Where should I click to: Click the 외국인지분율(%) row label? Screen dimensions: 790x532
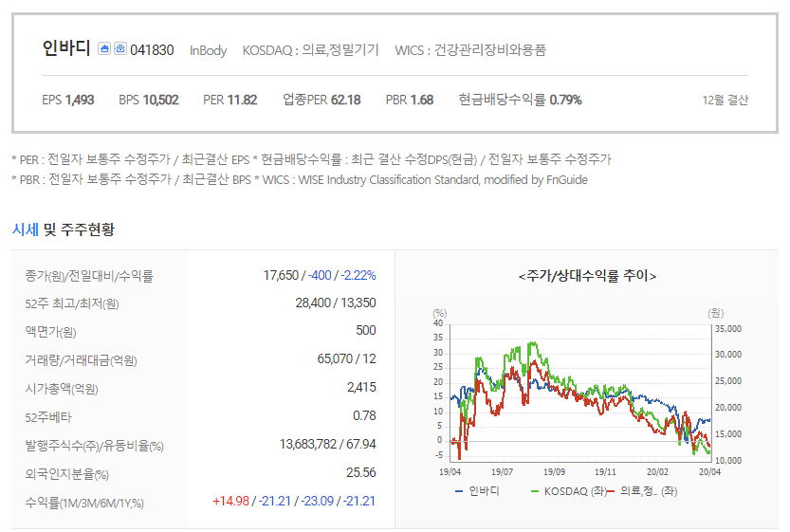(x=67, y=474)
